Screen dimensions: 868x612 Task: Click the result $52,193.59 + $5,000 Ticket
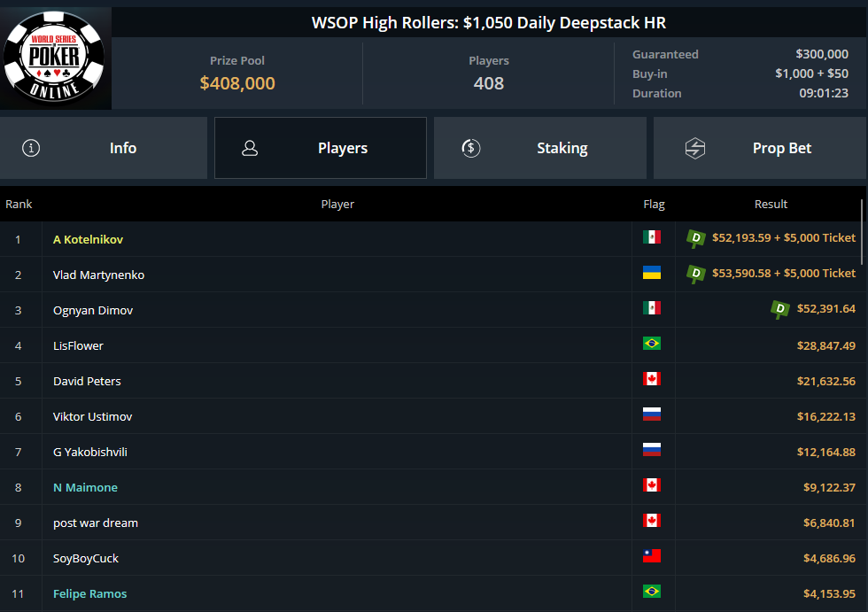point(784,238)
